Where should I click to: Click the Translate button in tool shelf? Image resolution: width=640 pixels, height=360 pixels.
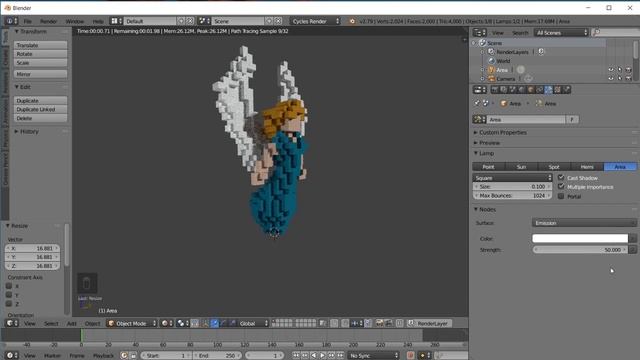click(40, 45)
